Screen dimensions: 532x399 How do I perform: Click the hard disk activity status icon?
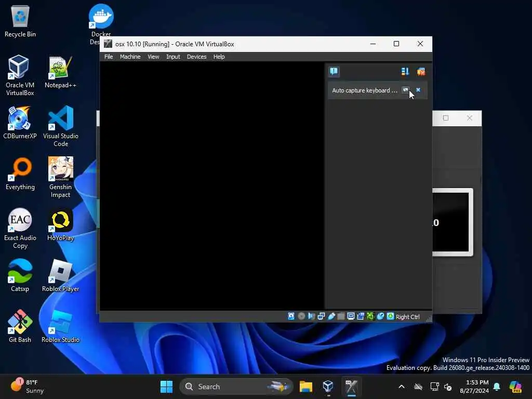tap(291, 316)
